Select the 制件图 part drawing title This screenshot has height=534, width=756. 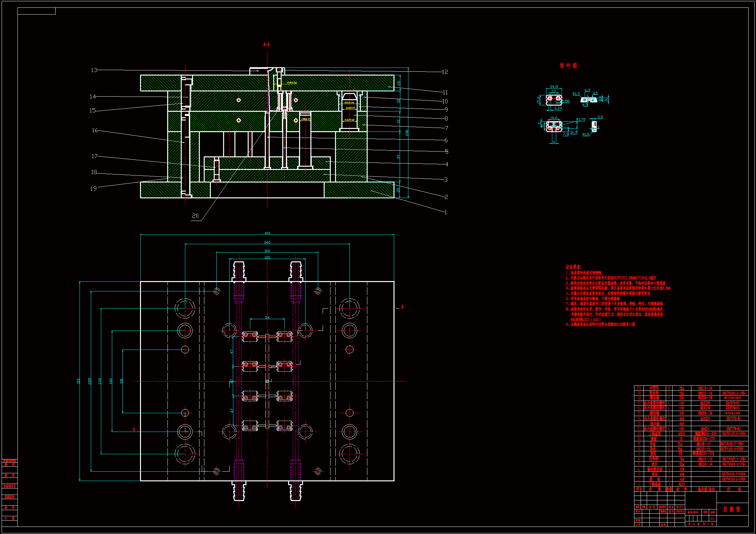point(568,66)
